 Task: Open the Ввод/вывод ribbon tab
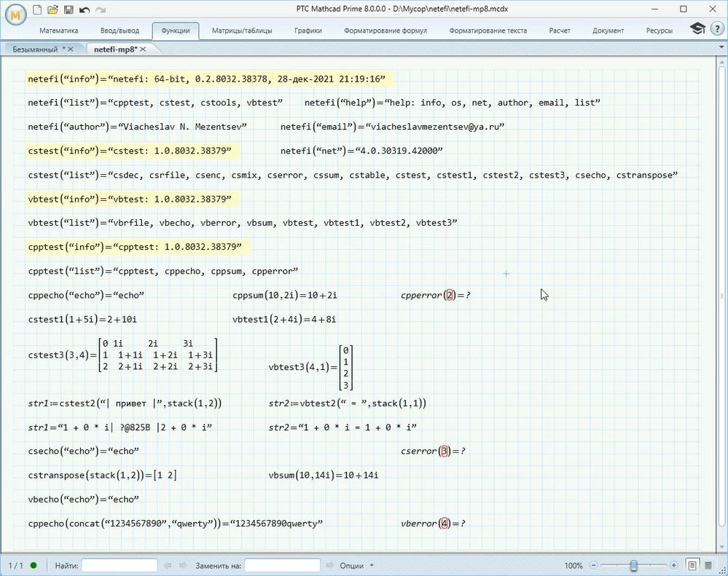coord(120,31)
